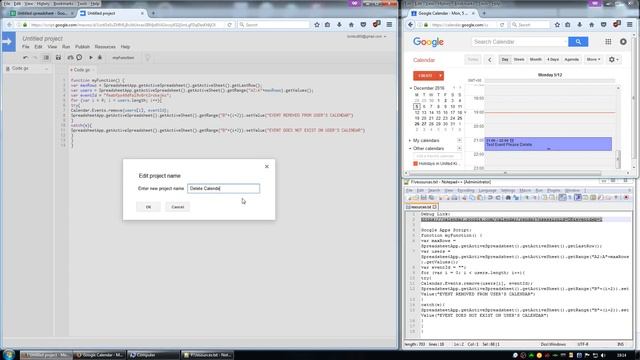Click the reload icon in left browser address bar

click(229, 25)
